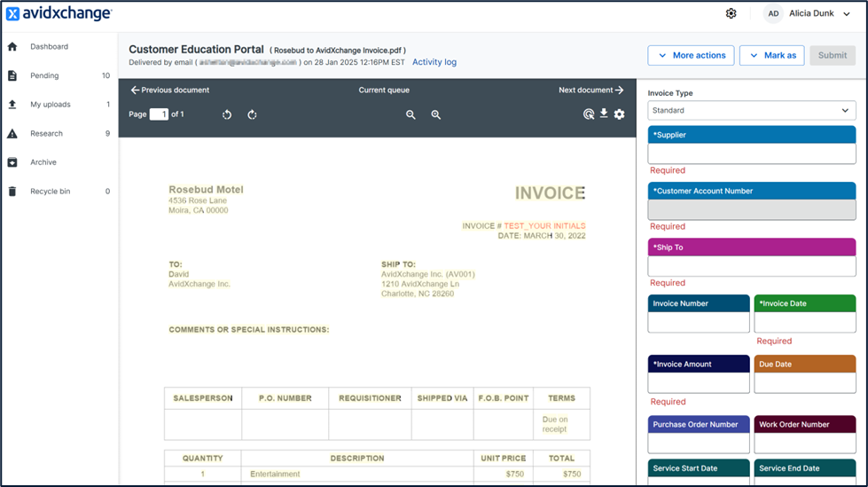The height and width of the screenshot is (487, 868).
Task: Click the Invoice Number field
Action: point(699,323)
